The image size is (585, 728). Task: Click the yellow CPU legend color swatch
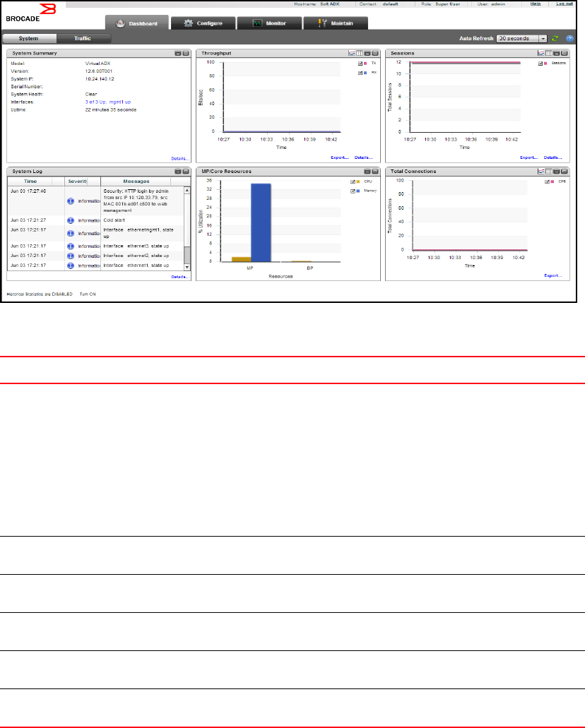click(358, 181)
